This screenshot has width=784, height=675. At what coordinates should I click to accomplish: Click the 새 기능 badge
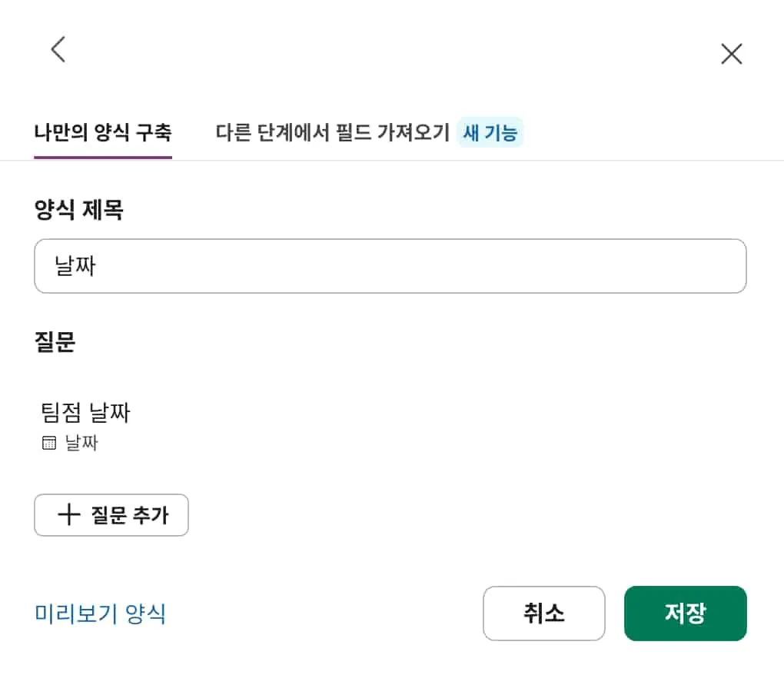(x=490, y=132)
